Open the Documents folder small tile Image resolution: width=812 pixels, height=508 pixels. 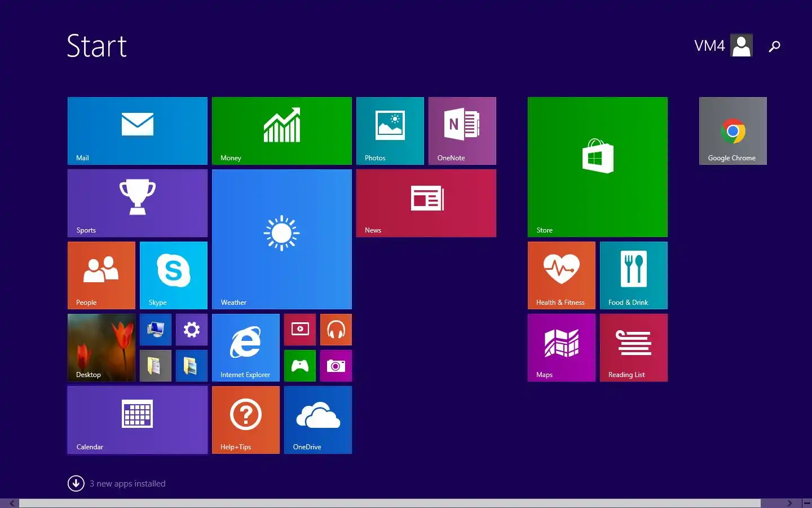pos(156,366)
